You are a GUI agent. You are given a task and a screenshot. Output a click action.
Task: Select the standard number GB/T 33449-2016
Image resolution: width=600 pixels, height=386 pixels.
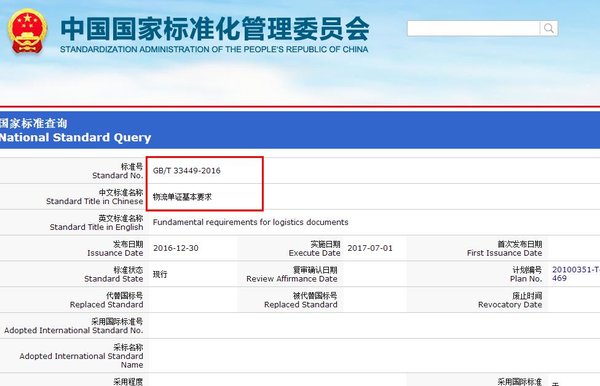pyautogui.click(x=187, y=171)
